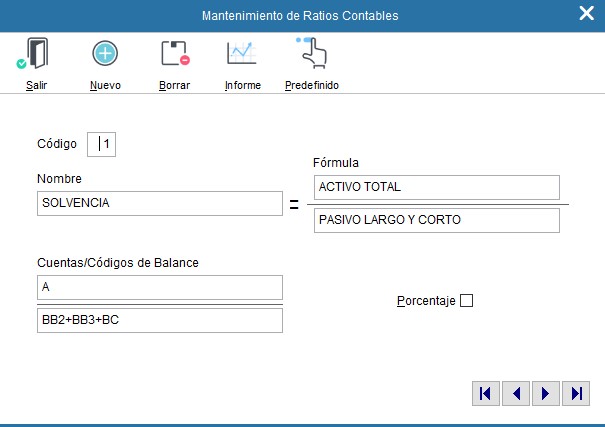Click the Fórmula label
This screenshot has width=605, height=427.
click(x=336, y=162)
